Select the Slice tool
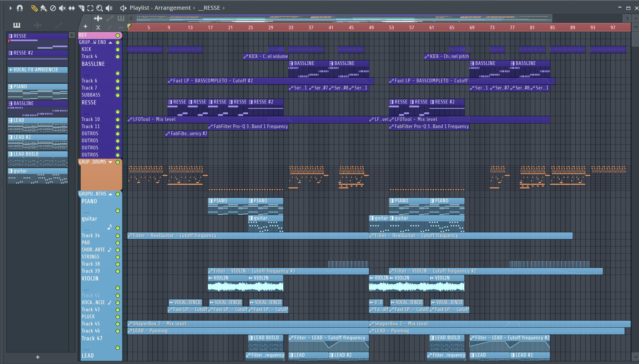Image resolution: width=639 pixels, height=364 pixels. click(81, 8)
